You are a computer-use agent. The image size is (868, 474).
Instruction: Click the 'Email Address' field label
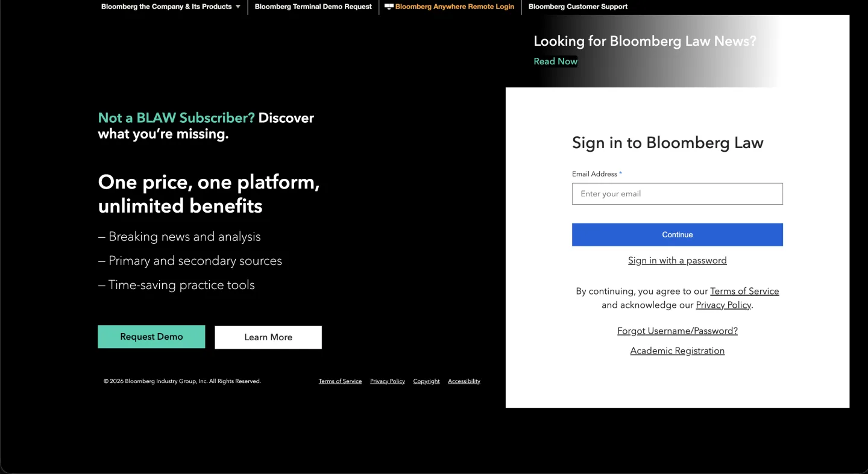[x=594, y=174]
